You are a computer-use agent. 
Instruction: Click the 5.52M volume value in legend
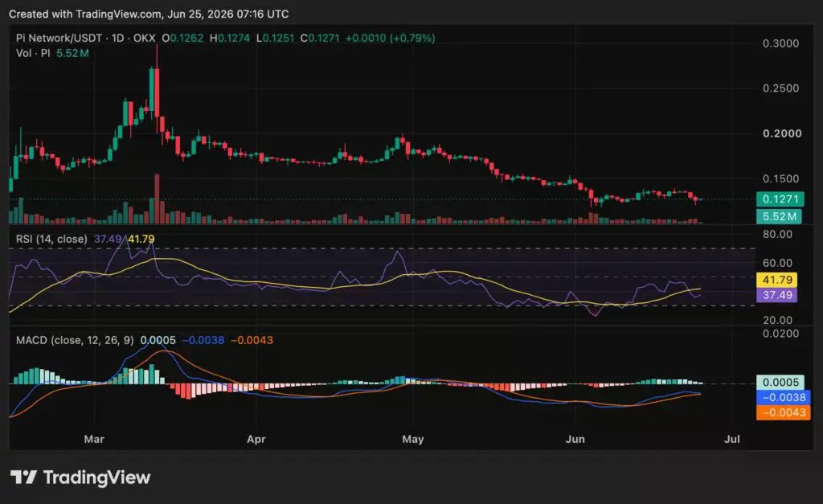coord(72,53)
